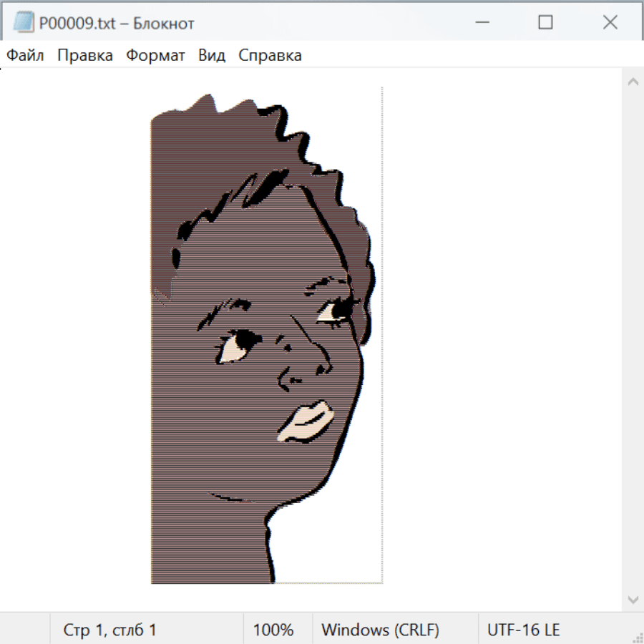This screenshot has width=644, height=644.
Task: Close the P00009.txt Notepad window
Action: pyautogui.click(x=610, y=23)
